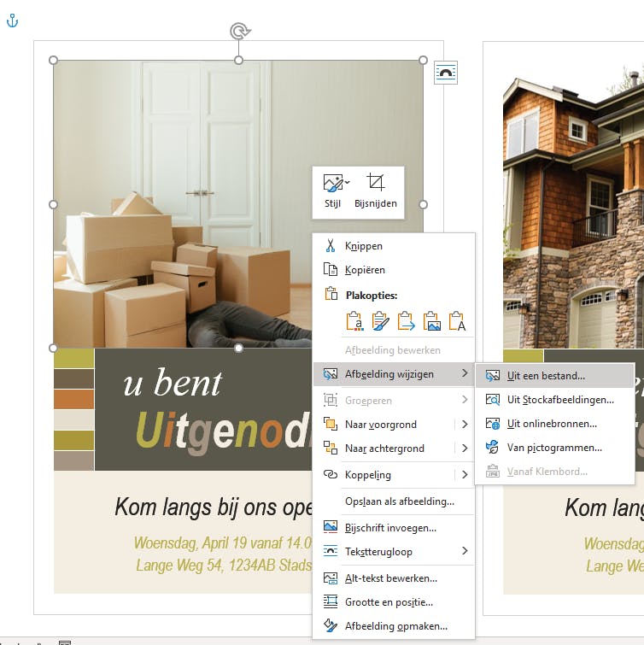The height and width of the screenshot is (645, 644).
Task: Click the 'u bent' heading text
Action: coord(173,384)
